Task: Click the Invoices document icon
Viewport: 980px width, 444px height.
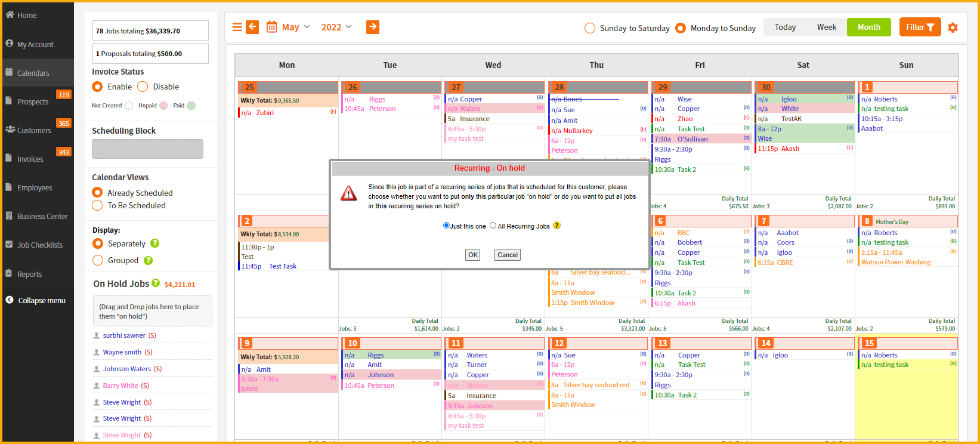Action: (9, 158)
